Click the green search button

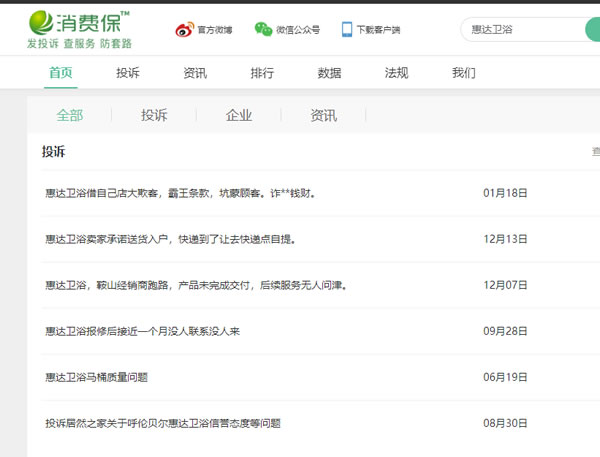point(592,30)
